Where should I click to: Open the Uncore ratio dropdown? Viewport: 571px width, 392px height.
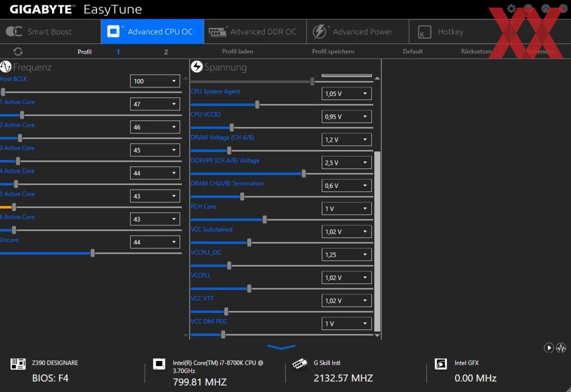point(155,242)
